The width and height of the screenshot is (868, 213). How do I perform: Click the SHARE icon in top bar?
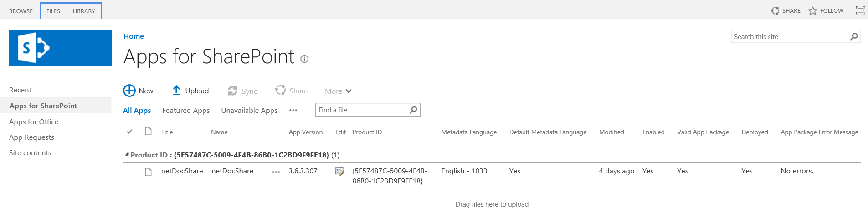click(x=775, y=10)
